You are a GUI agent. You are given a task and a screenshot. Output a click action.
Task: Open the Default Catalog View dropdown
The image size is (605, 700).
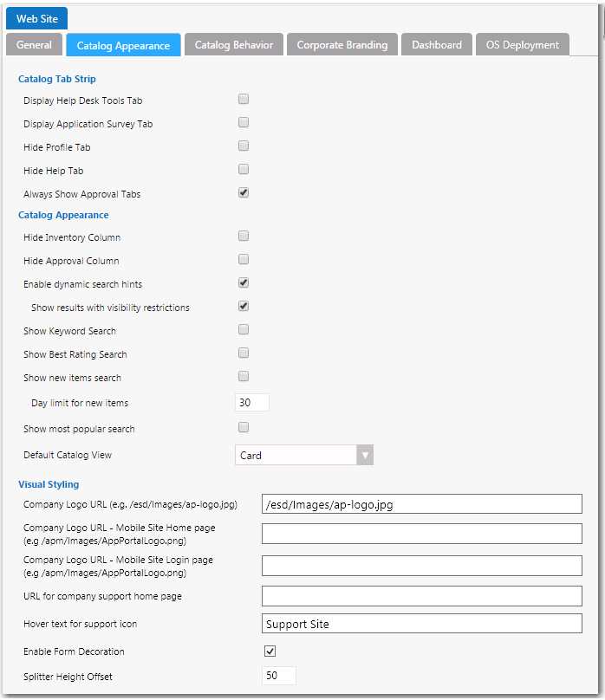pyautogui.click(x=364, y=454)
